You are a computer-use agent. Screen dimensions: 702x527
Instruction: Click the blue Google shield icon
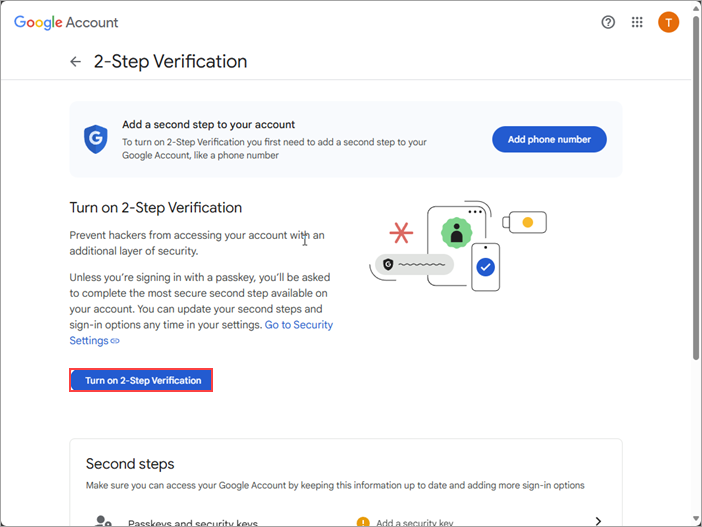click(x=96, y=139)
